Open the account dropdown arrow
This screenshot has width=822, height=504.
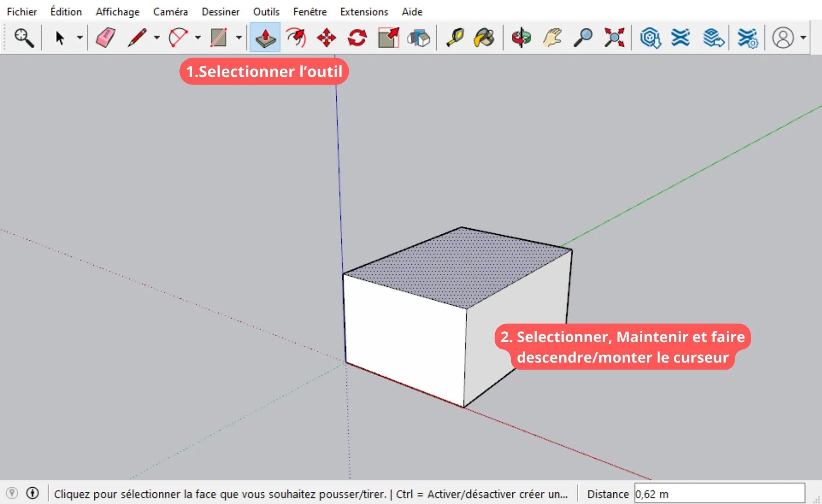tap(803, 38)
